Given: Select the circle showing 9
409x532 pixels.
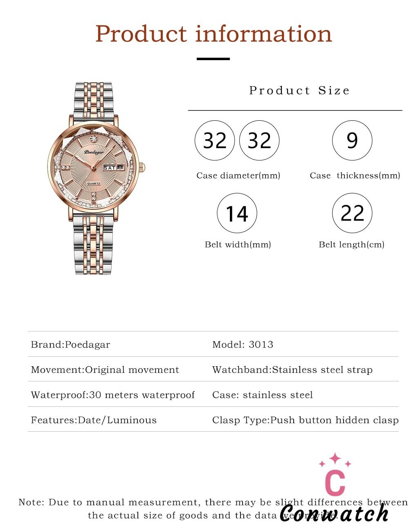Looking at the screenshot, I should coord(352,140).
